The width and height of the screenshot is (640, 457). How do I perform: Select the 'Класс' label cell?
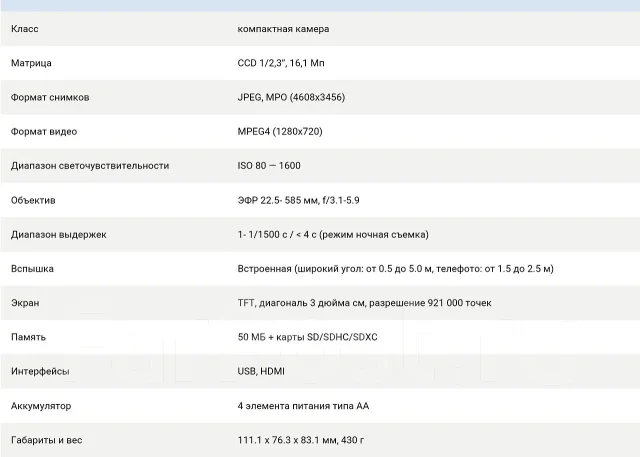24,29
